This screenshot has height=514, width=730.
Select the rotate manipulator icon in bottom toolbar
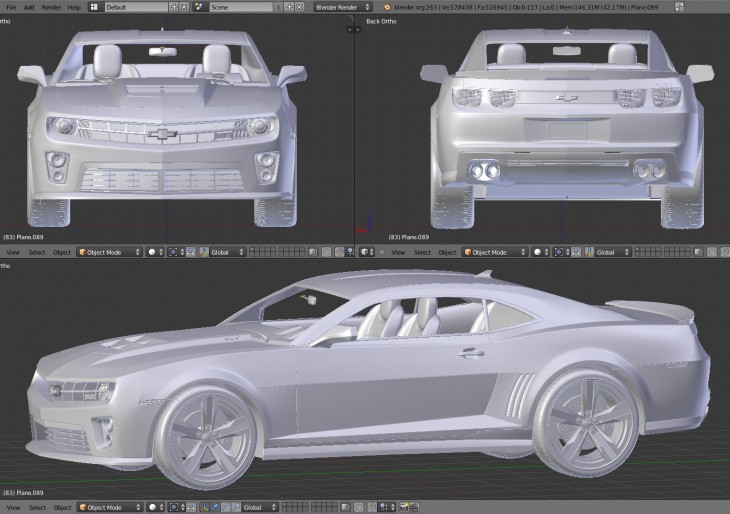point(224,507)
